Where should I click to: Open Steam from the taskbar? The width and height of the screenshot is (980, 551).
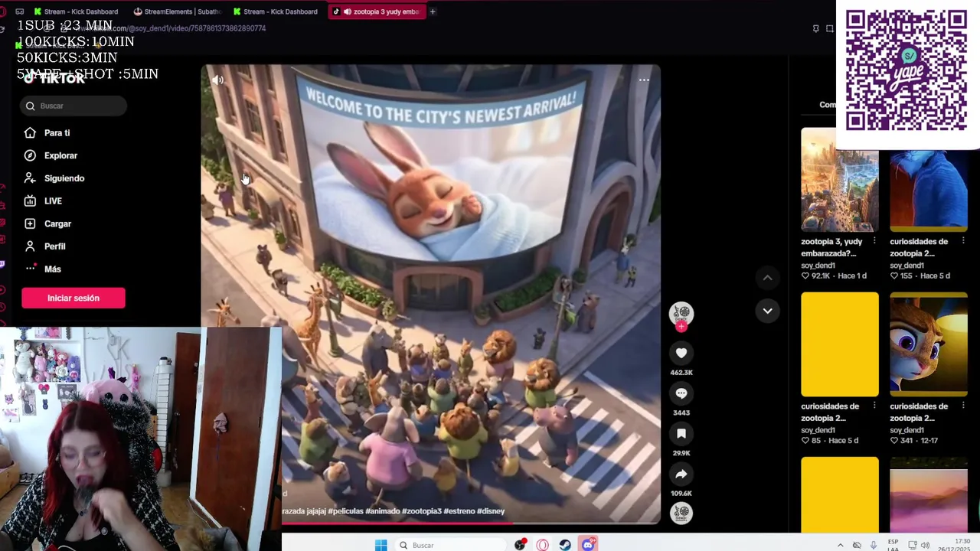[x=565, y=545]
